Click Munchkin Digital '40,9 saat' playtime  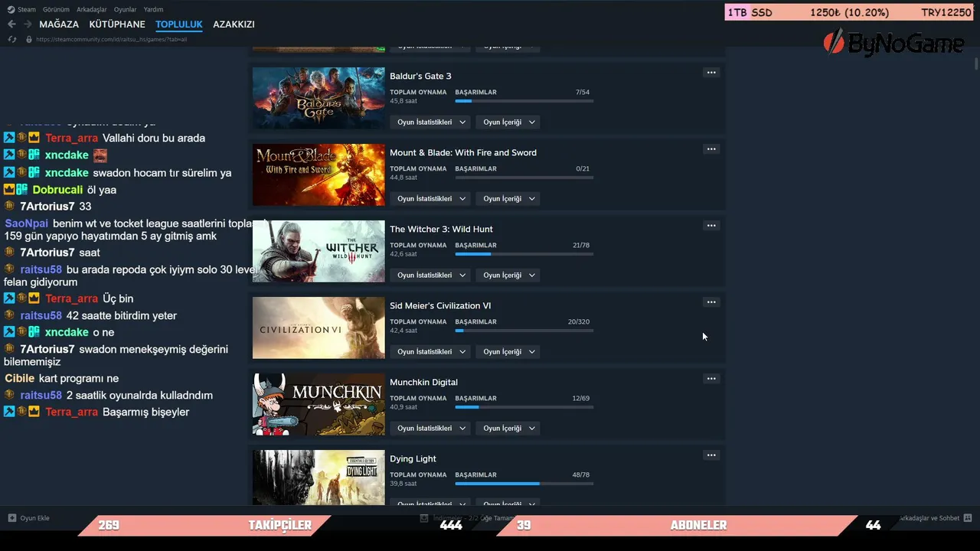click(x=403, y=407)
